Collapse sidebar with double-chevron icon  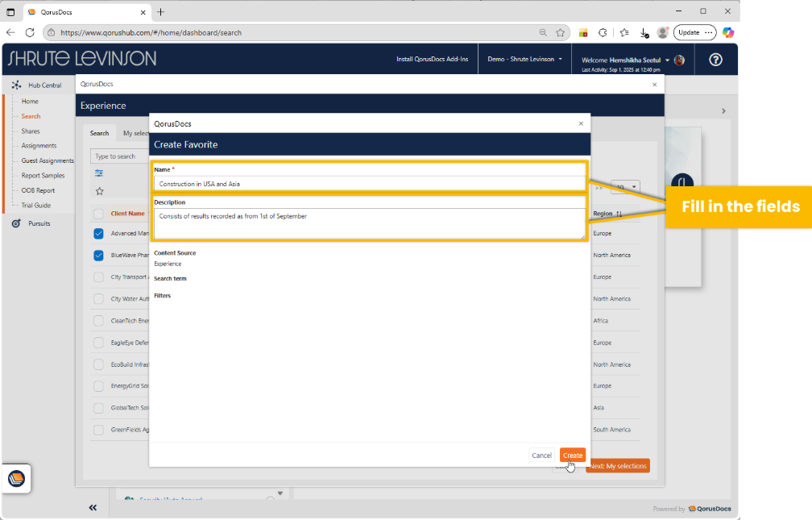(93, 507)
